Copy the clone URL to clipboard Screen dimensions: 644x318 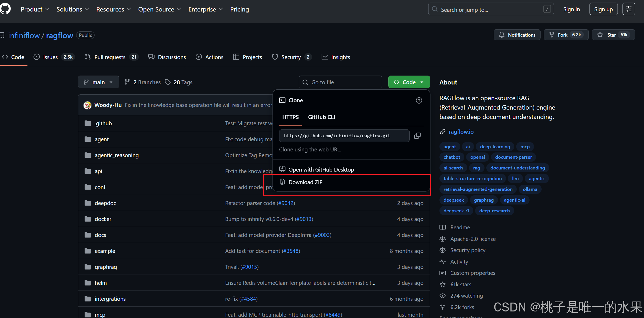coord(417,136)
